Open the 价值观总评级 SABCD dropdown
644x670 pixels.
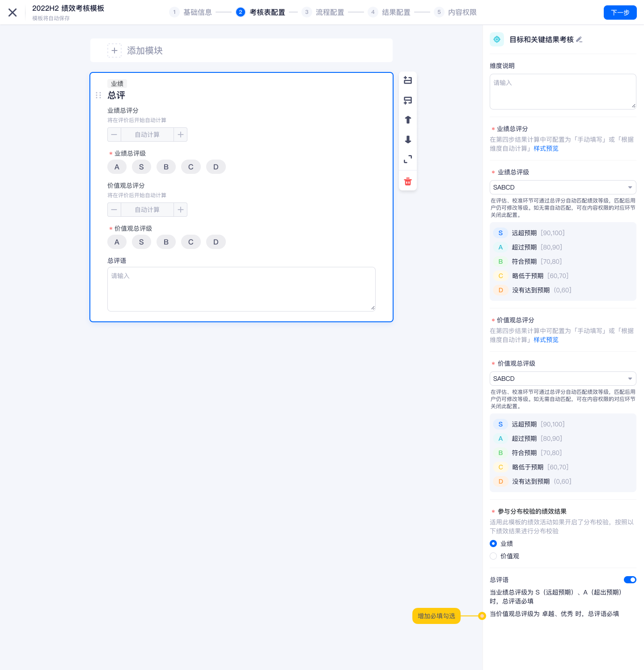pos(563,379)
